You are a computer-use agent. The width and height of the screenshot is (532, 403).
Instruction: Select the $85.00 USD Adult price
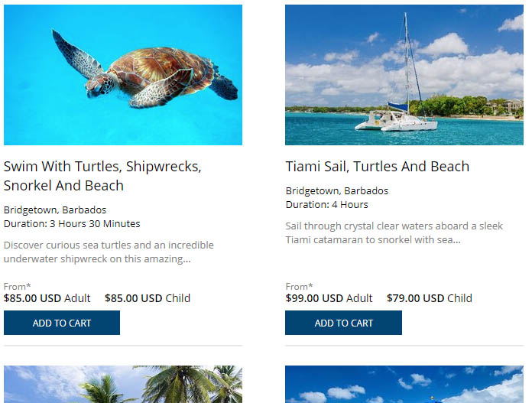tap(47, 298)
